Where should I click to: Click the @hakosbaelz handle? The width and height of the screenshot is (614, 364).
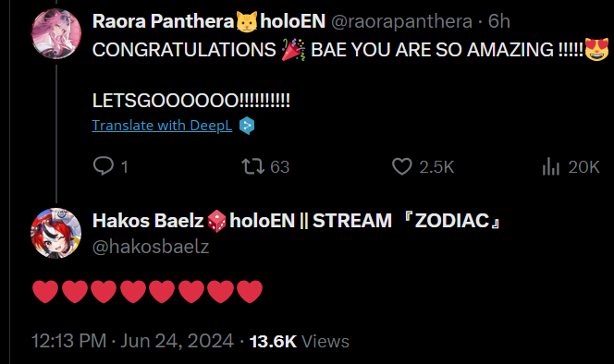tap(151, 247)
